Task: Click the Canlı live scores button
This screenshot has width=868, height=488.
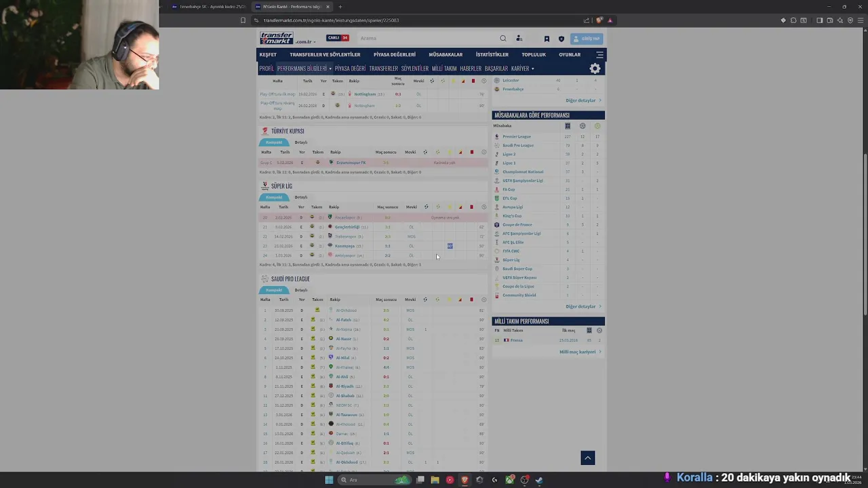Action: pyautogui.click(x=338, y=38)
